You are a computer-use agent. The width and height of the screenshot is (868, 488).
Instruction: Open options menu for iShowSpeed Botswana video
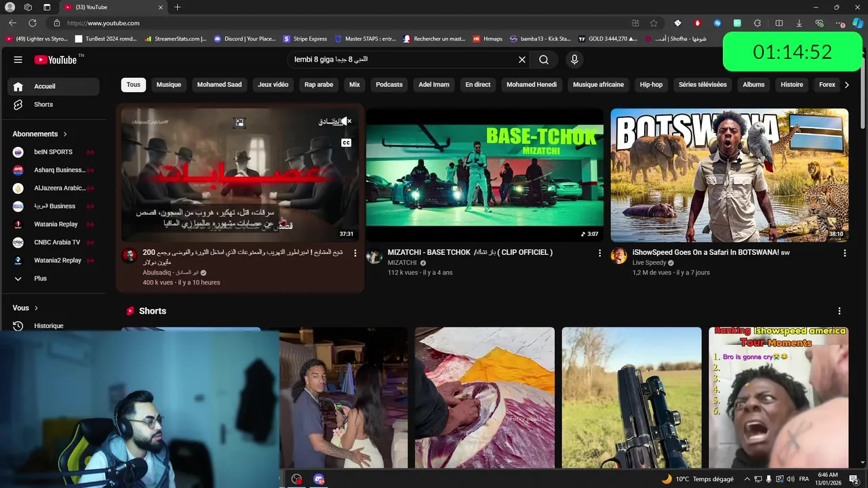tap(844, 253)
